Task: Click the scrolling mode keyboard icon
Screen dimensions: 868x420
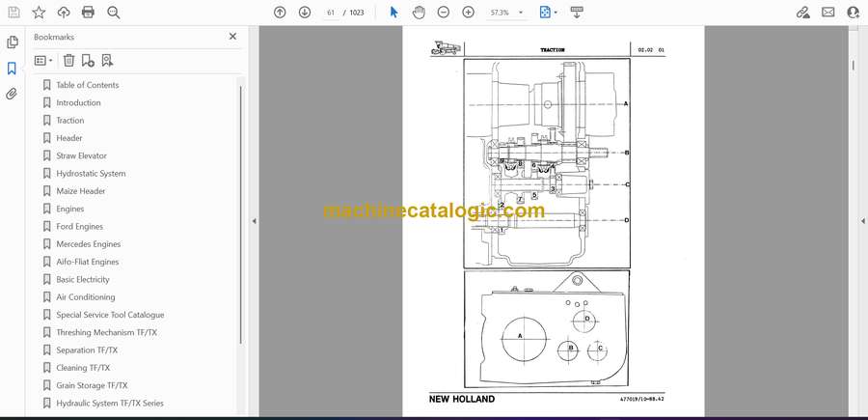Action: click(577, 13)
